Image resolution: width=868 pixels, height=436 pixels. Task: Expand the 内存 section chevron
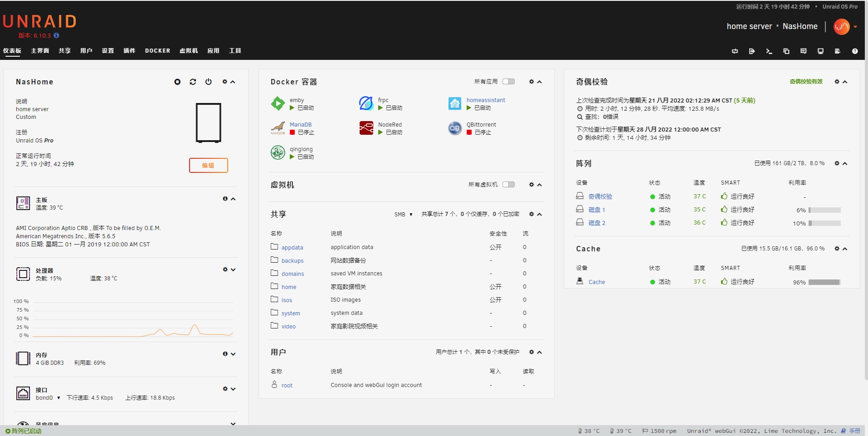tap(233, 354)
